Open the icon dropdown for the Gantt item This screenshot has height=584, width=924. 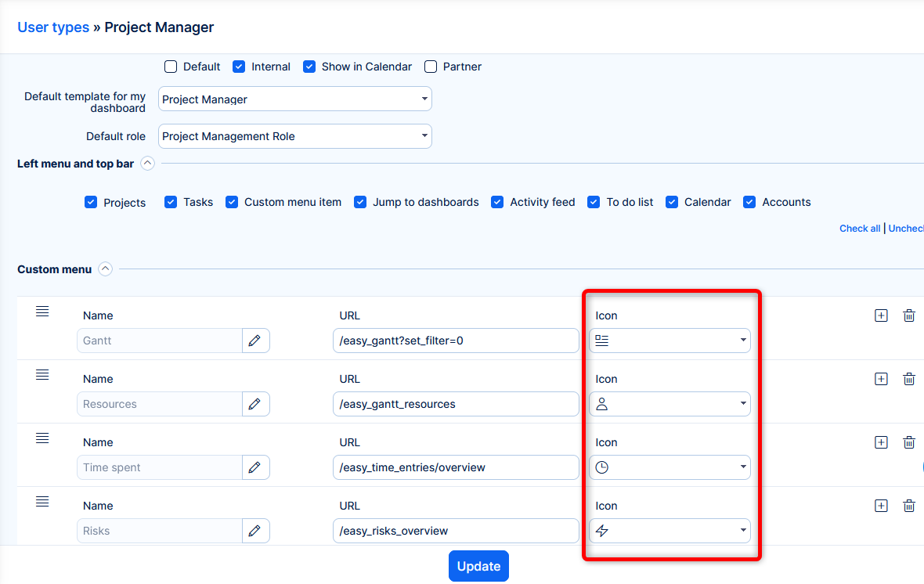(670, 341)
